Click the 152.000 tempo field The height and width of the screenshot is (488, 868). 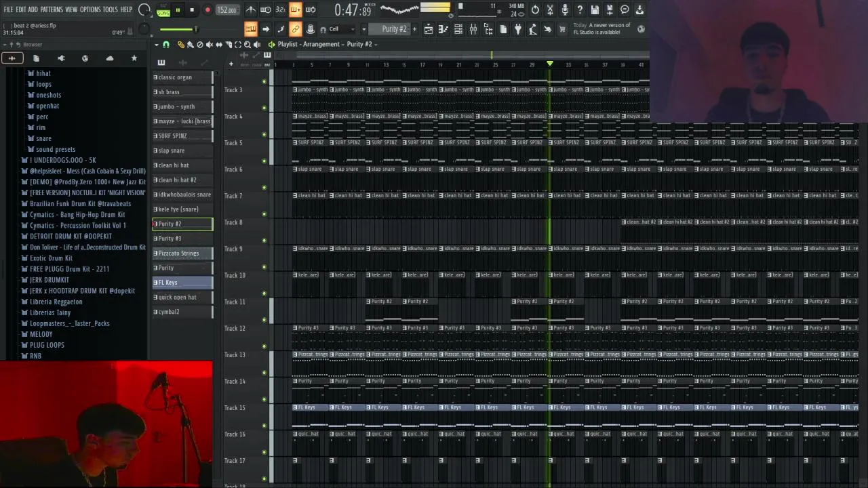coord(227,10)
